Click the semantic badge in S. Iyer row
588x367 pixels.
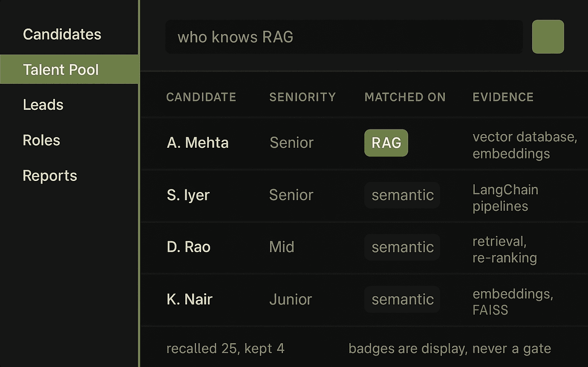[402, 195]
